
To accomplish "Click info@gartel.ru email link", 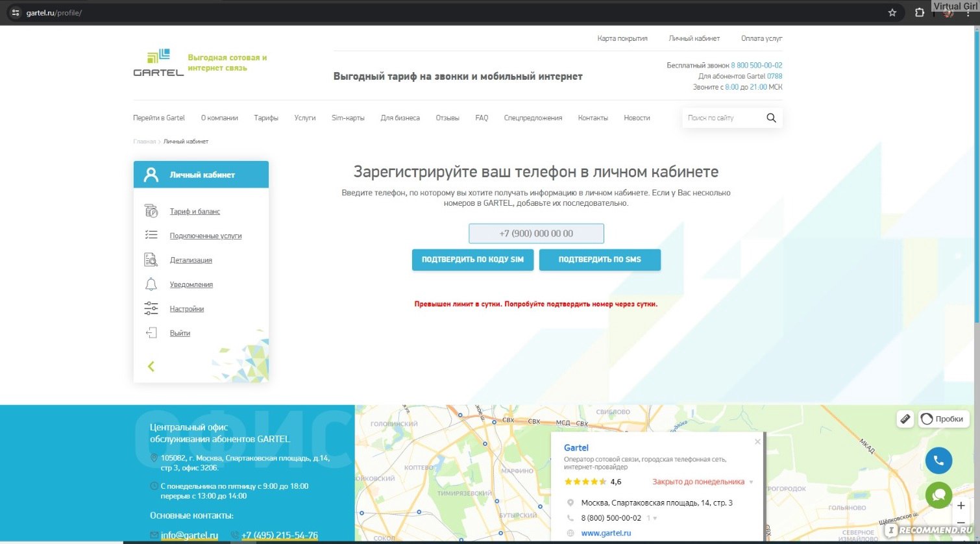I will click(x=190, y=535).
